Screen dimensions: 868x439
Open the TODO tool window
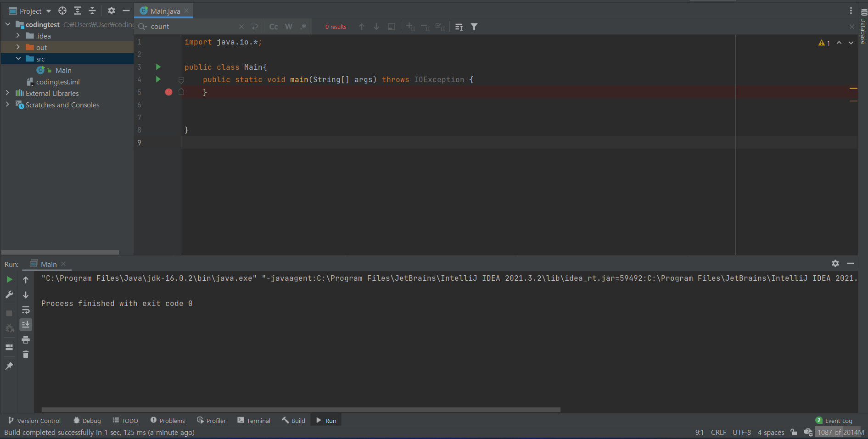(125, 420)
